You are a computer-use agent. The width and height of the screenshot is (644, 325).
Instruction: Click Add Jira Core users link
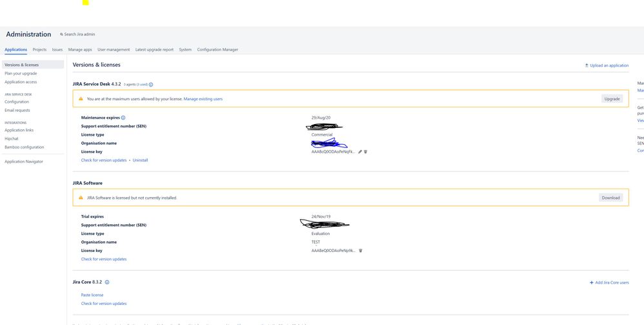point(612,282)
